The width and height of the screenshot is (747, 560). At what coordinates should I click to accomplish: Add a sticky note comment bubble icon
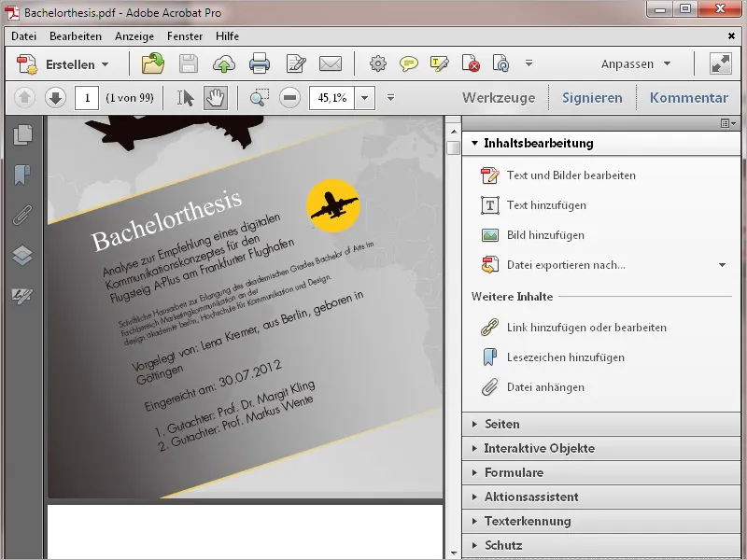click(409, 63)
